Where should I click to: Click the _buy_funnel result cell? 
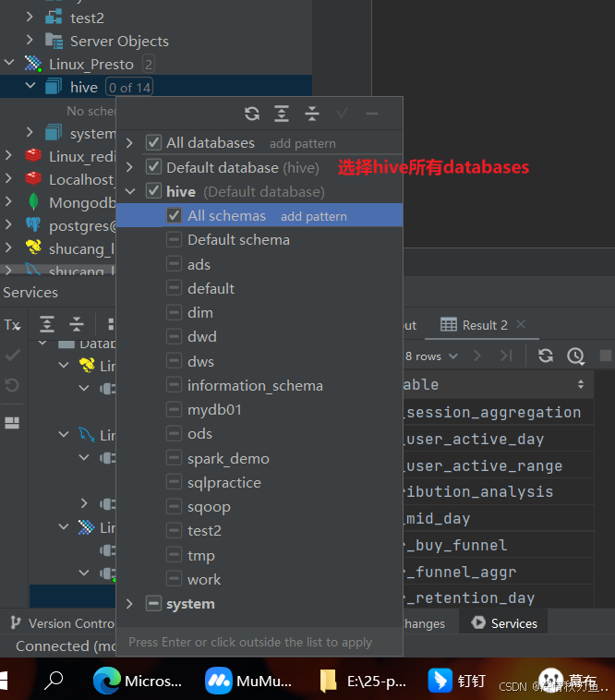pos(498,545)
